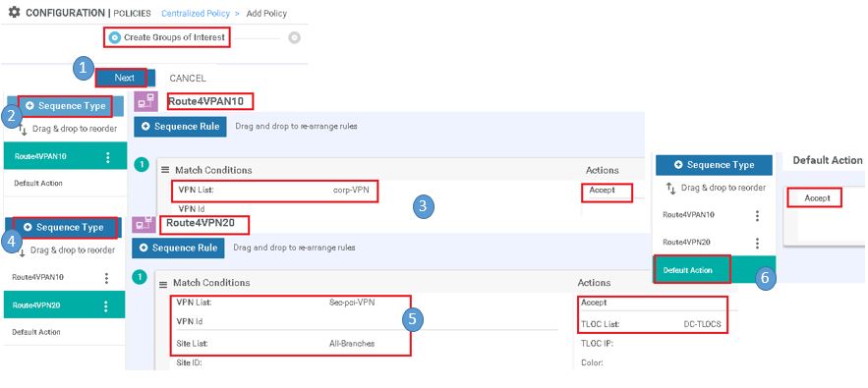Click the VPN List corp-VPN match condition
Image resolution: width=868 pixels, height=388 pixels.
(275, 191)
